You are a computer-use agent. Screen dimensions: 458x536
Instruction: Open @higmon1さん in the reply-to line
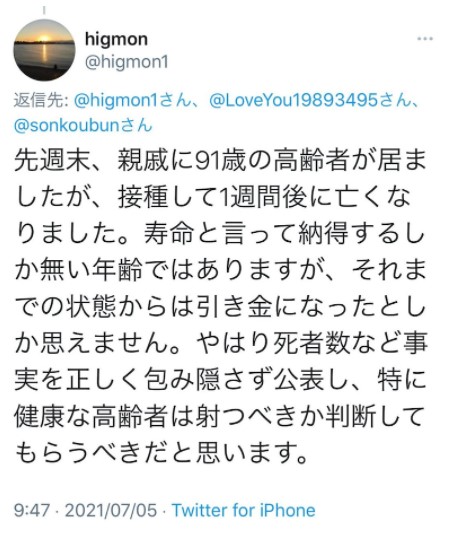(132, 100)
